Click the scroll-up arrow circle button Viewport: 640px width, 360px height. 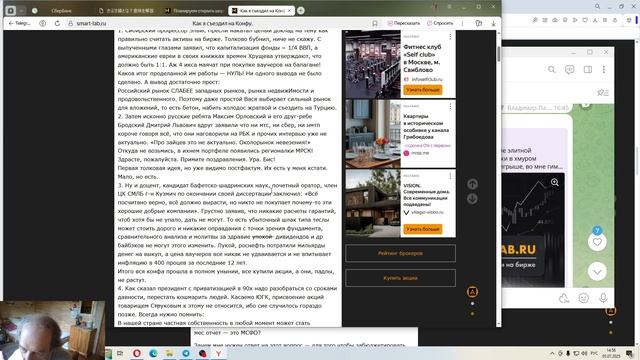(472, 184)
